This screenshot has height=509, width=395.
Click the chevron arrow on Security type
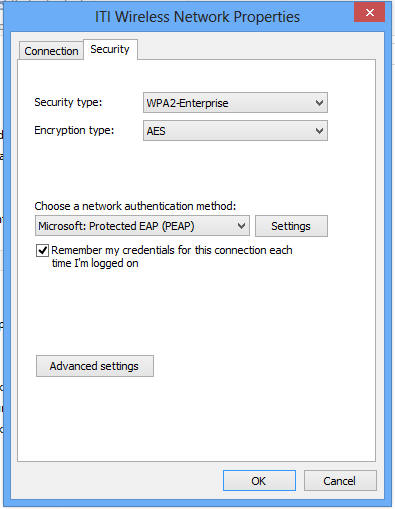(x=319, y=103)
